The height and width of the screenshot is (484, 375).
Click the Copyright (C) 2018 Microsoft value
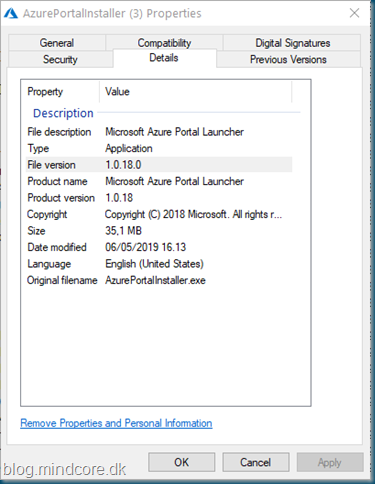coord(193,214)
